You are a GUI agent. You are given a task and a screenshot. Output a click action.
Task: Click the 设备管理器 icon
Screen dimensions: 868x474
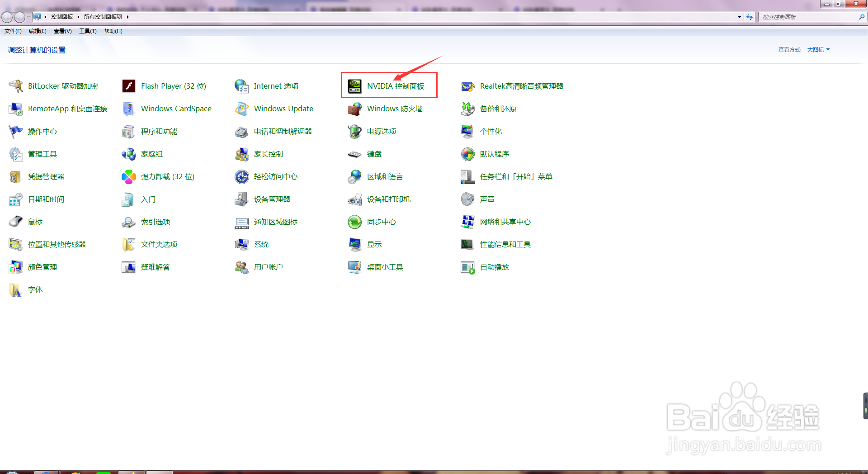[x=242, y=199]
